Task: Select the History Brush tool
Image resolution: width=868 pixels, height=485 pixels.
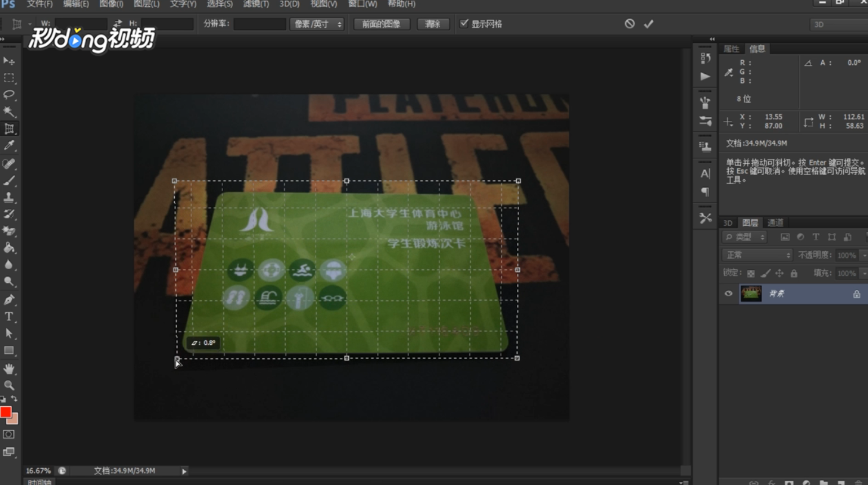Action: click(9, 214)
